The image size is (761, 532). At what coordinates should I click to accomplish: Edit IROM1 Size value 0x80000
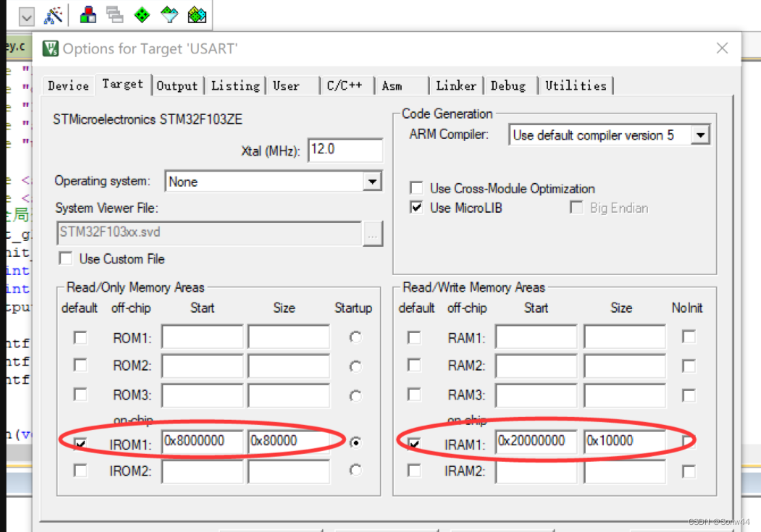point(289,442)
